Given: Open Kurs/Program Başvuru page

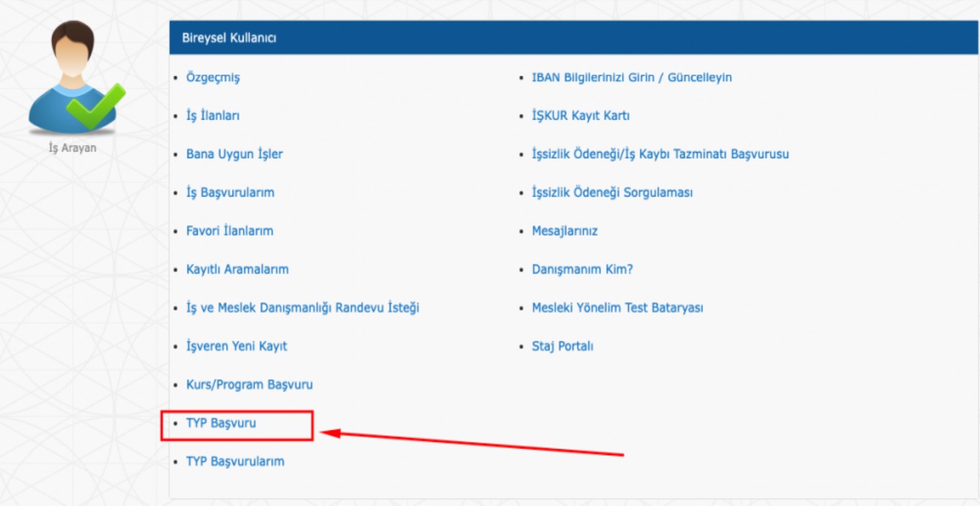Looking at the screenshot, I should [250, 385].
